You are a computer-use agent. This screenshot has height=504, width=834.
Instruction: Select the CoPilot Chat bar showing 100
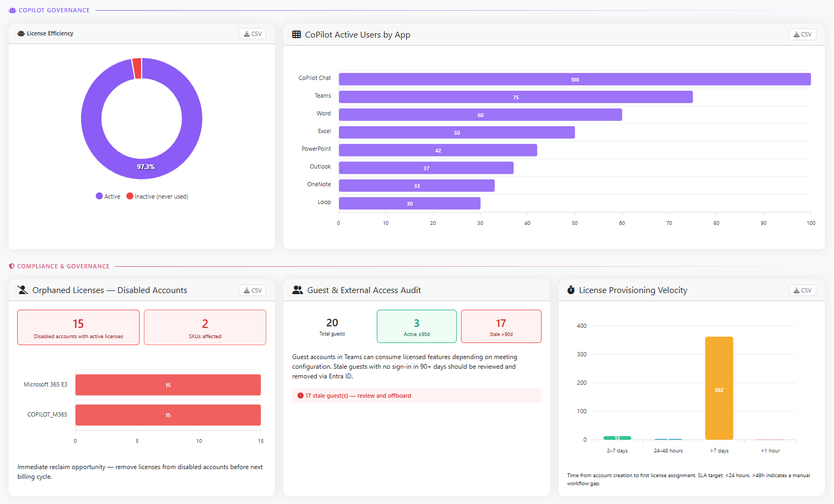(575, 79)
